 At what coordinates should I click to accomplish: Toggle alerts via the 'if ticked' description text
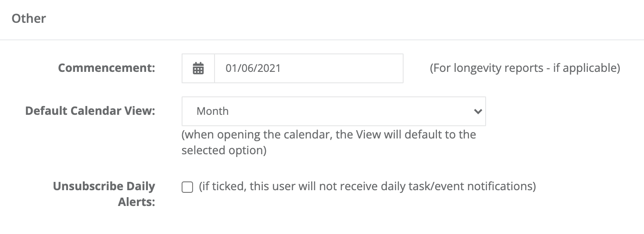368,186
